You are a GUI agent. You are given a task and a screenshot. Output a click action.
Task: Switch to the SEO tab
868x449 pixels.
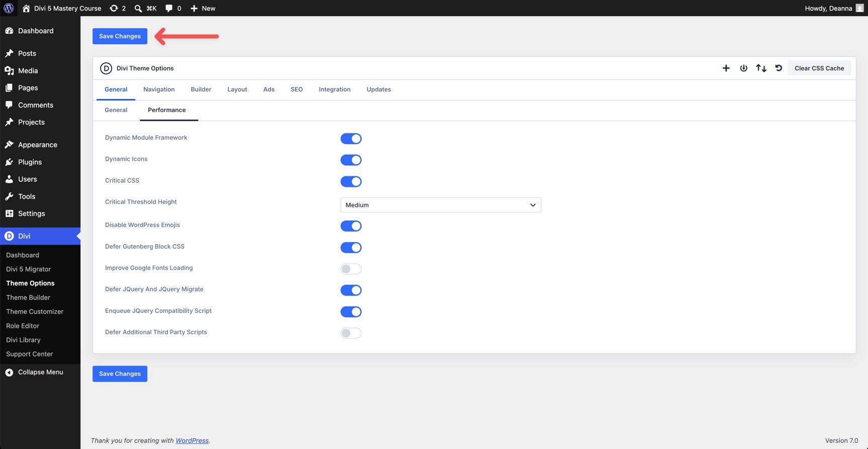click(297, 89)
